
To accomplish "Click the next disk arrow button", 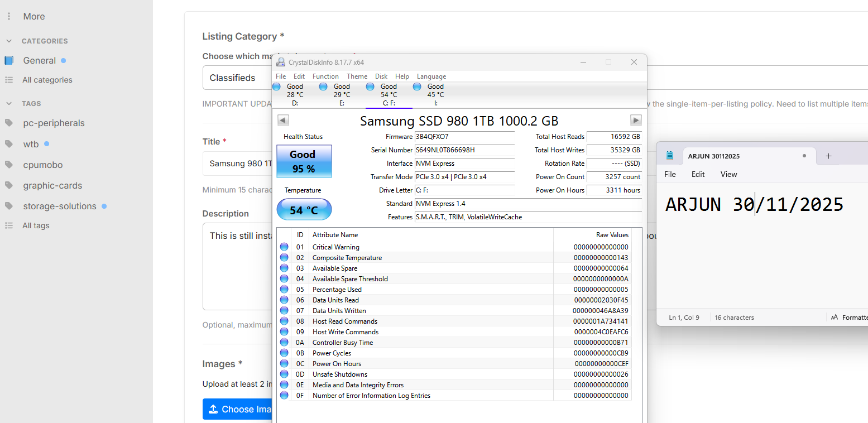I will pos(636,121).
